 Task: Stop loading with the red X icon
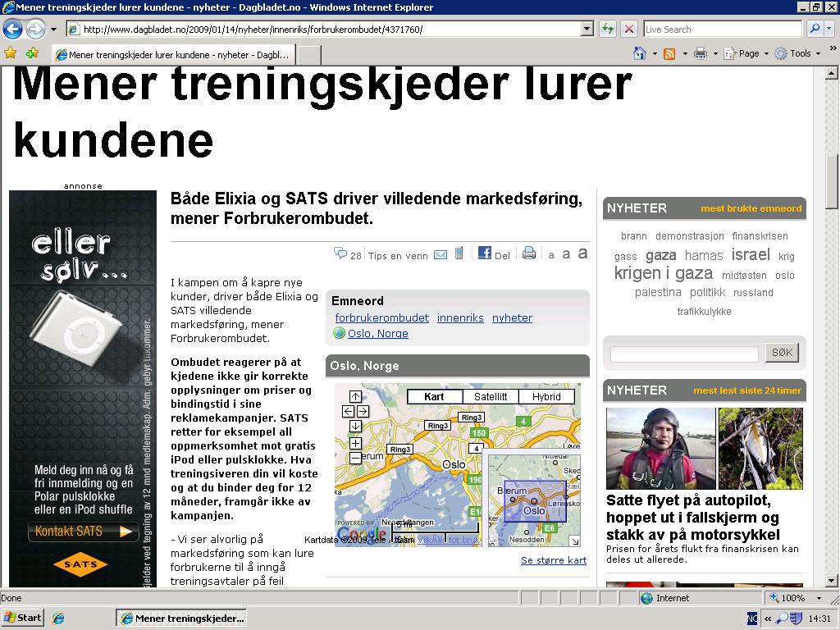629,30
